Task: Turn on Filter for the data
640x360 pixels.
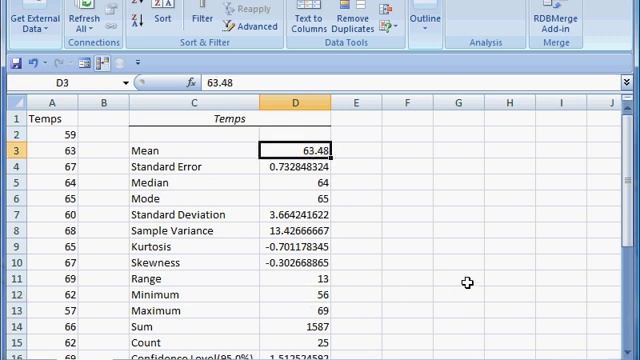Action: click(x=202, y=12)
